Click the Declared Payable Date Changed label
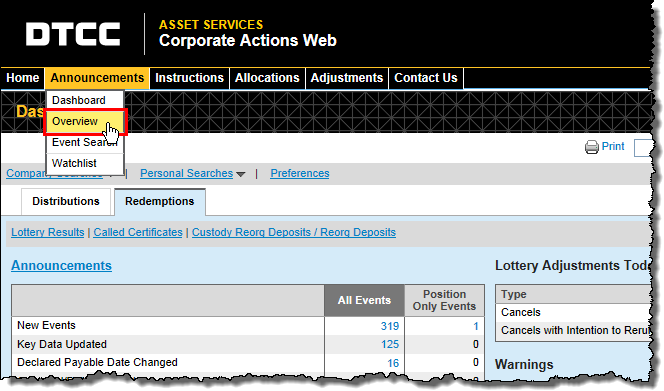The height and width of the screenshot is (391, 664). tap(97, 363)
